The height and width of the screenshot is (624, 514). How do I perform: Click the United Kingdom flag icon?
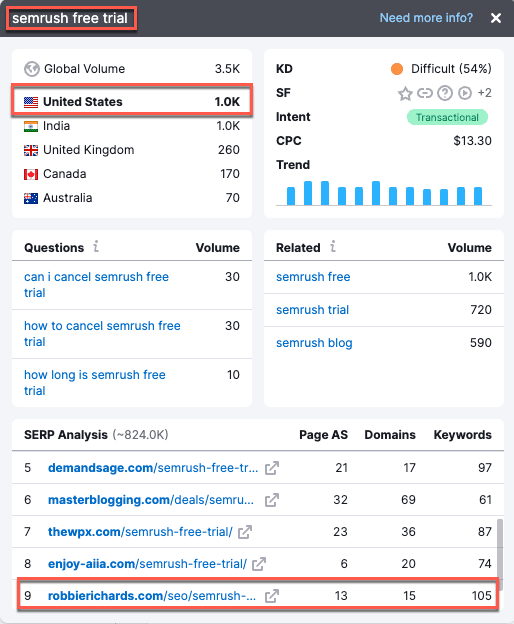click(x=31, y=150)
